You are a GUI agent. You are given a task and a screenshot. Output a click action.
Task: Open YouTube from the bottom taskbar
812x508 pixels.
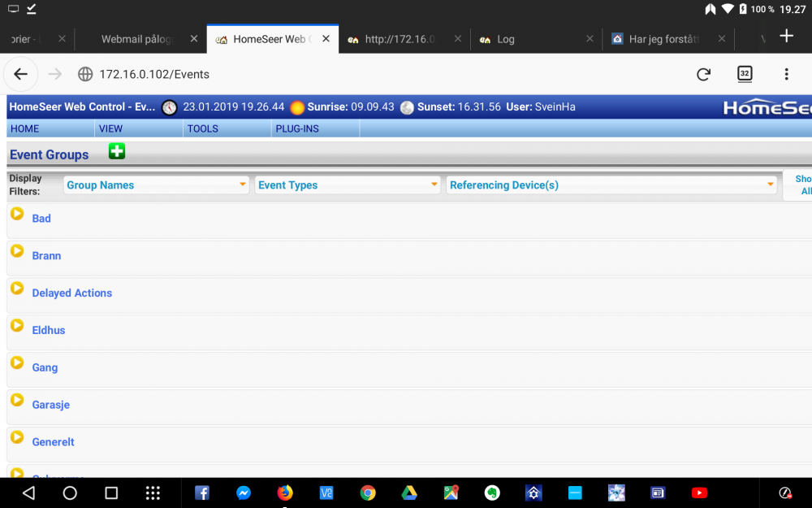(x=699, y=493)
